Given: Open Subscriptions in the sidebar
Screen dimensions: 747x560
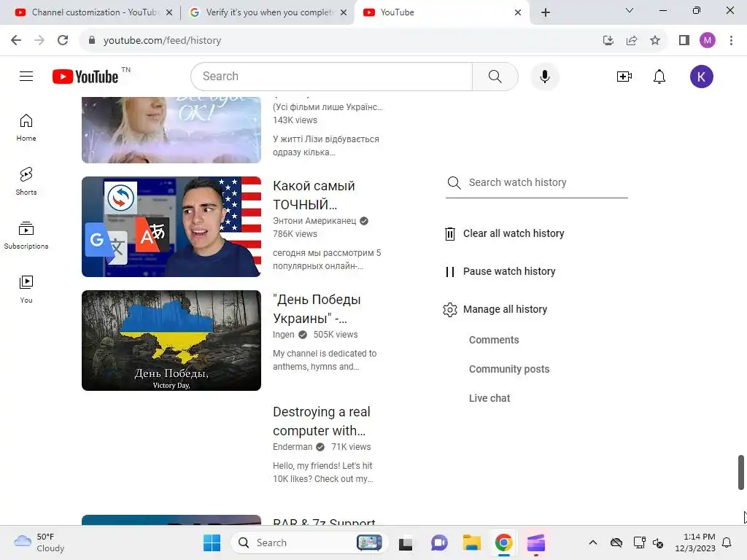Looking at the screenshot, I should click(26, 236).
